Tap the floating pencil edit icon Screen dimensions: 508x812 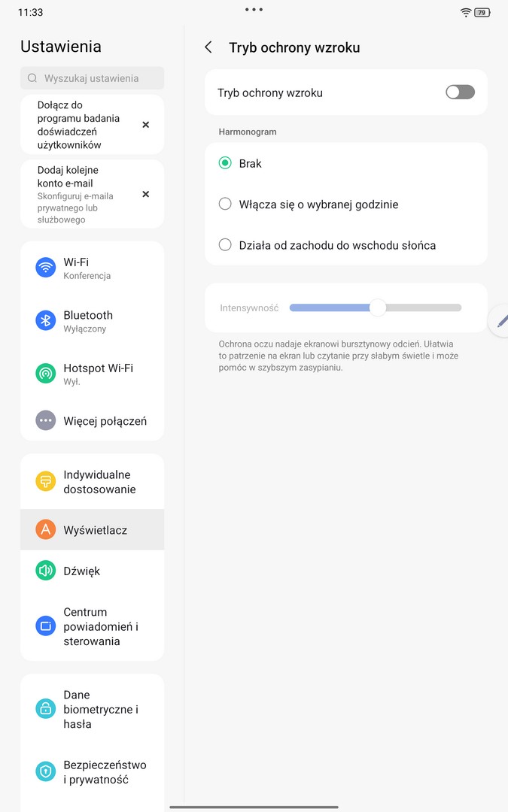[500, 320]
